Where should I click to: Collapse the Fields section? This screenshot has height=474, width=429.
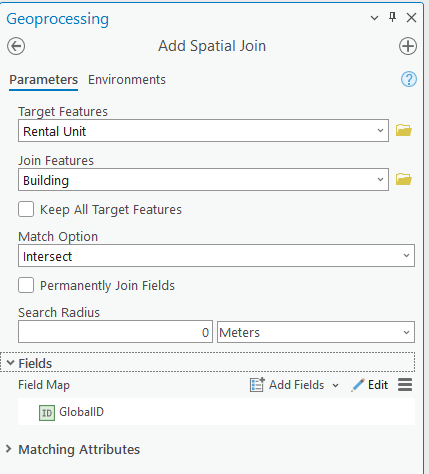[x=11, y=363]
